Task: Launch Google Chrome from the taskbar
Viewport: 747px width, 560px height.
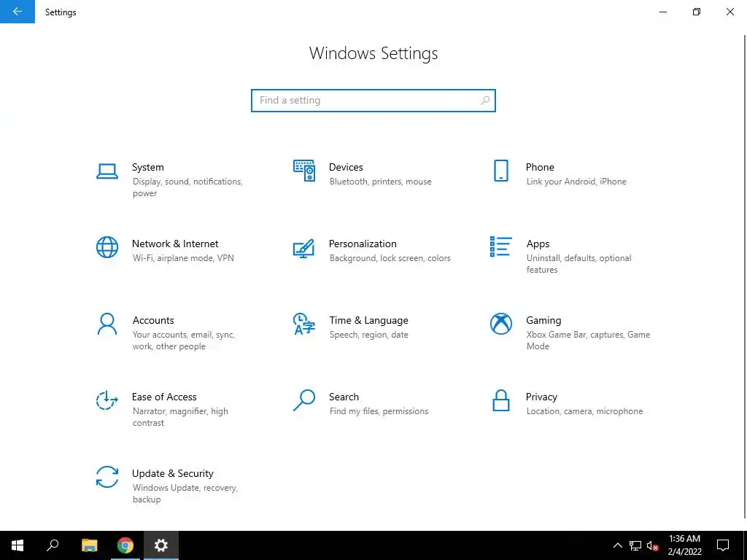Action: [x=125, y=545]
